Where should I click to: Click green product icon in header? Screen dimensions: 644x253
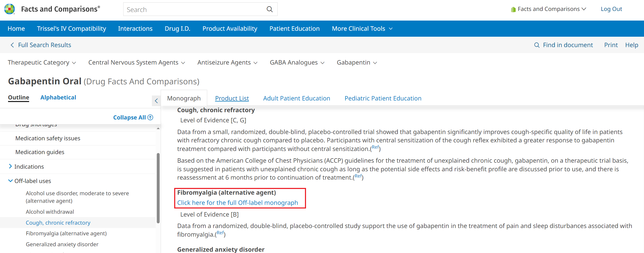point(513,9)
